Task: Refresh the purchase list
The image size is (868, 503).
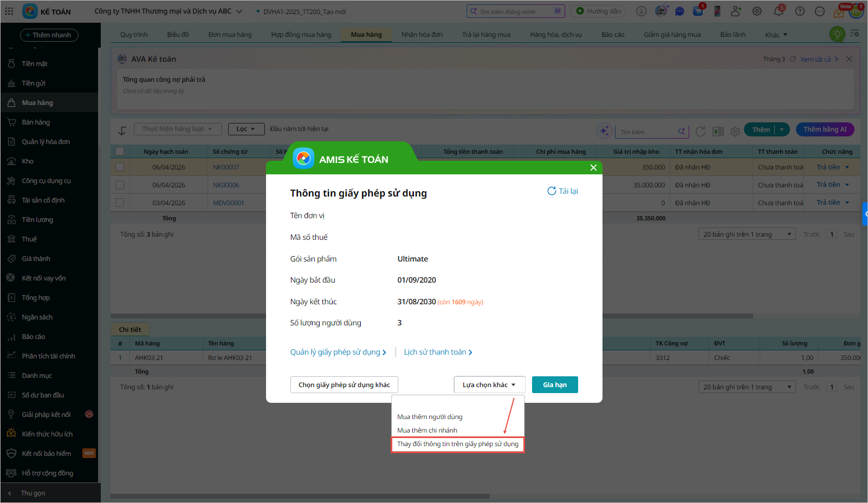Action: point(701,131)
